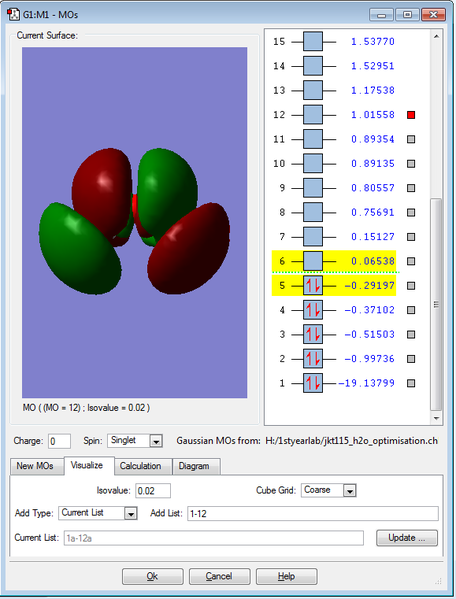
Task: Click the occupancy box of orbital 7
Action: pyautogui.click(x=313, y=236)
